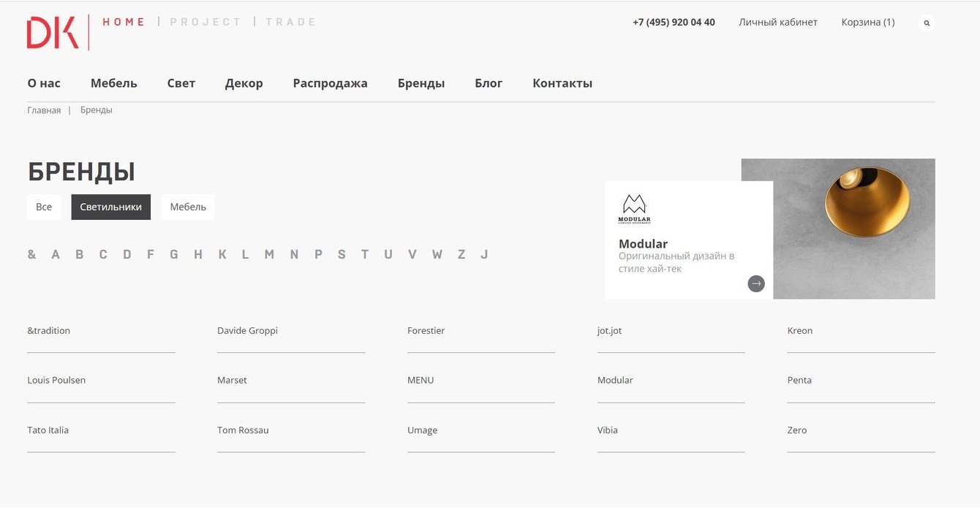Open the Louis Poulsen brand page
Viewport: 980px width, 510px height.
(x=56, y=380)
